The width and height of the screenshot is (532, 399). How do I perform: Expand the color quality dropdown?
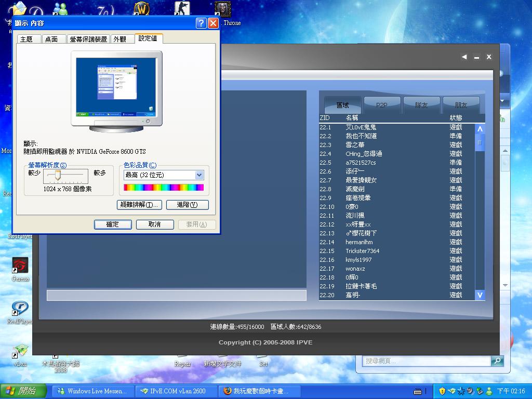(199, 175)
